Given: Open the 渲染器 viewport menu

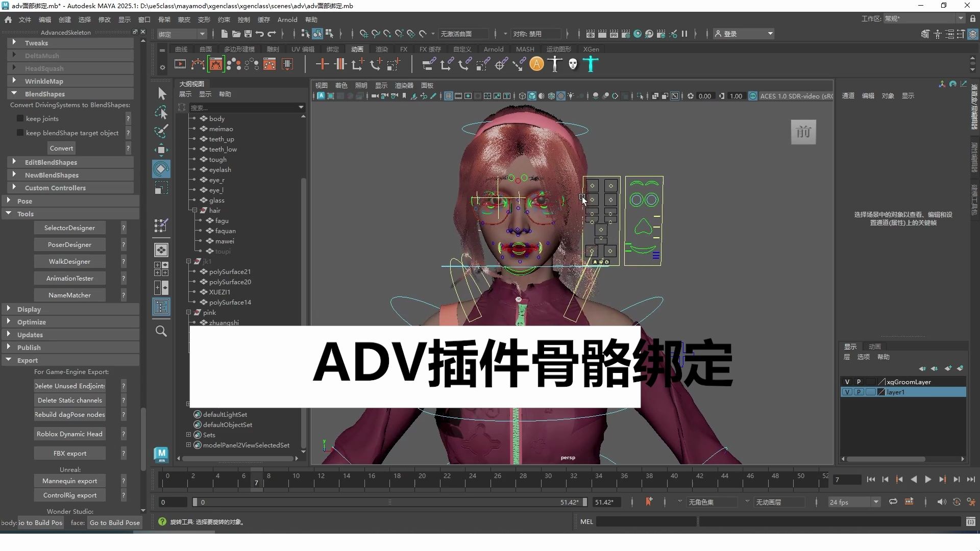Looking at the screenshot, I should tap(404, 85).
